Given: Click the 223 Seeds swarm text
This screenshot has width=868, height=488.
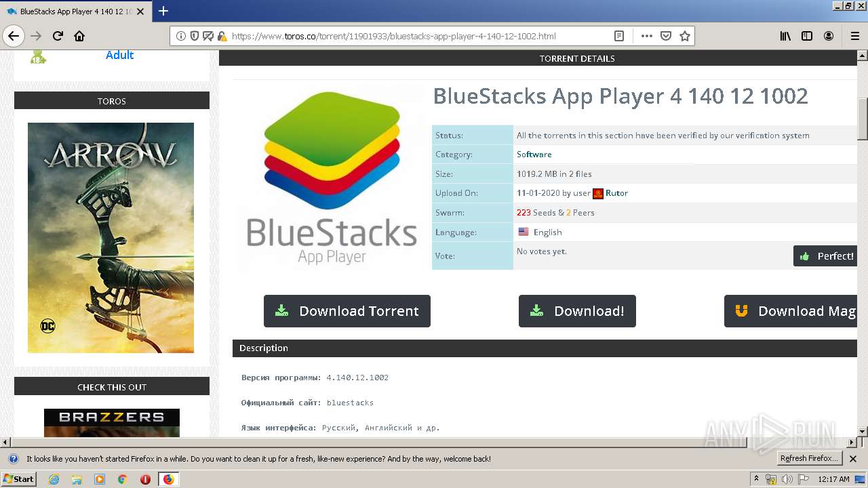Looking at the screenshot, I should tap(536, 213).
